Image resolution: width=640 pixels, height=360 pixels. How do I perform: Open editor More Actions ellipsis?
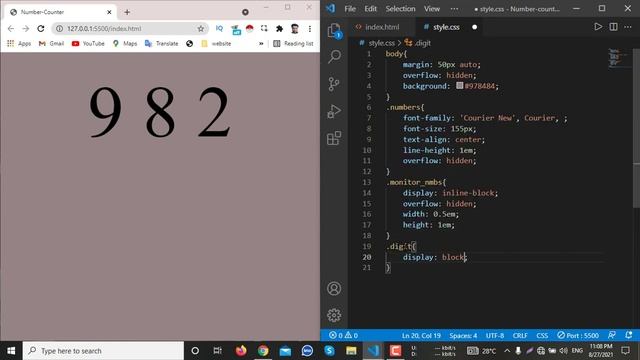coord(628,27)
